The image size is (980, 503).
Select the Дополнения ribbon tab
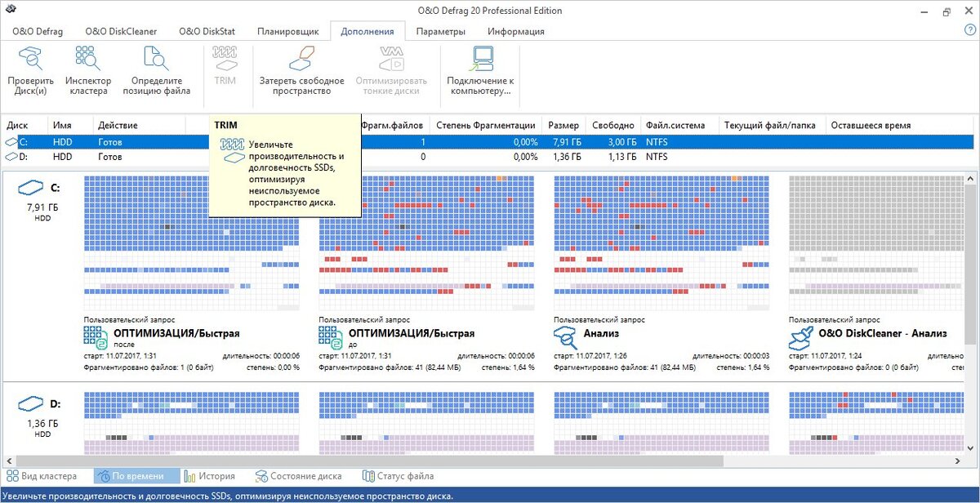click(367, 31)
